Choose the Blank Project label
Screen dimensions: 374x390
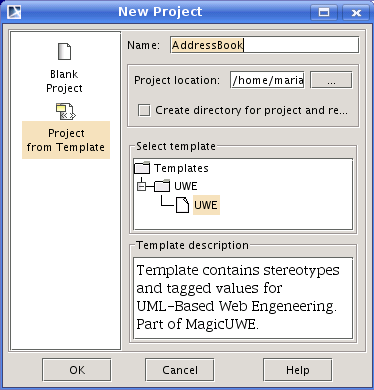(x=64, y=81)
